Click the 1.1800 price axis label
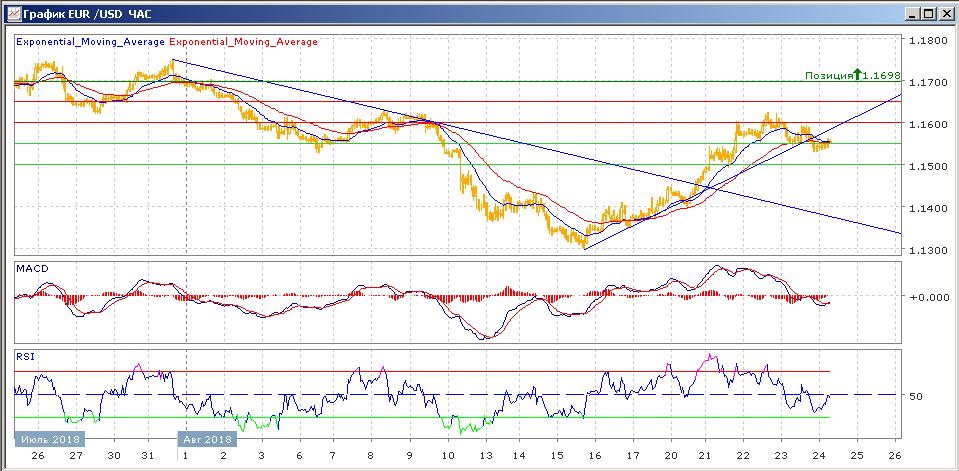This screenshot has width=959, height=471. pyautogui.click(x=926, y=40)
